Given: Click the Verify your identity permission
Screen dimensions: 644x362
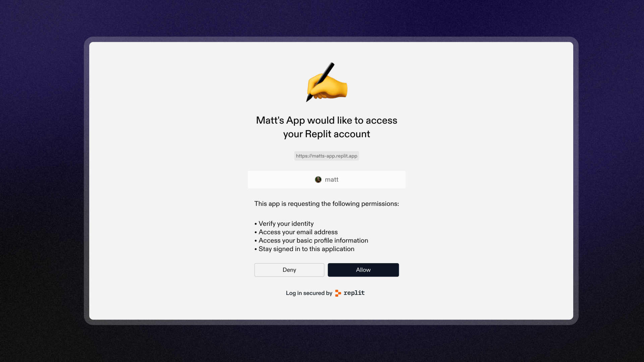Looking at the screenshot, I should tap(286, 224).
